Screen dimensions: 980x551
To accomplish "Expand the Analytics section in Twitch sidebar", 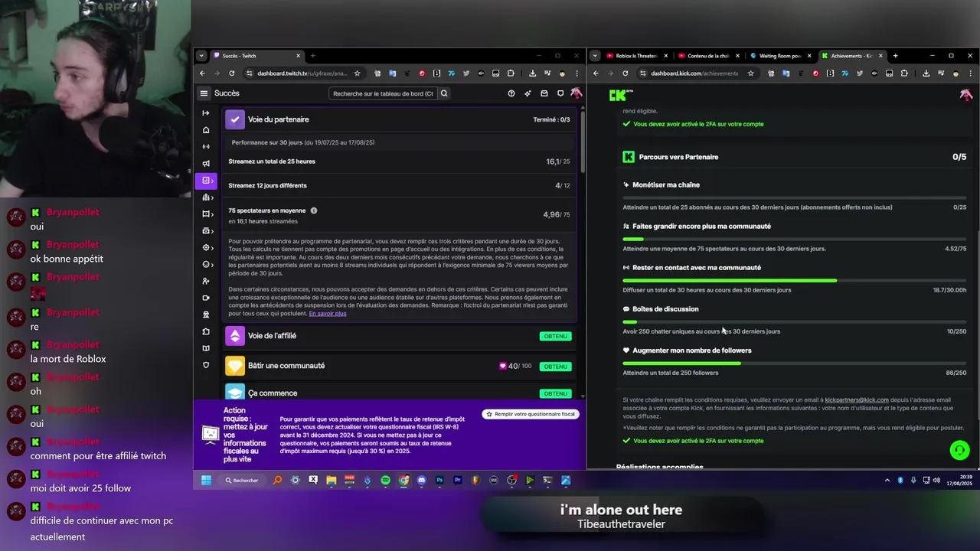I will tap(206, 181).
